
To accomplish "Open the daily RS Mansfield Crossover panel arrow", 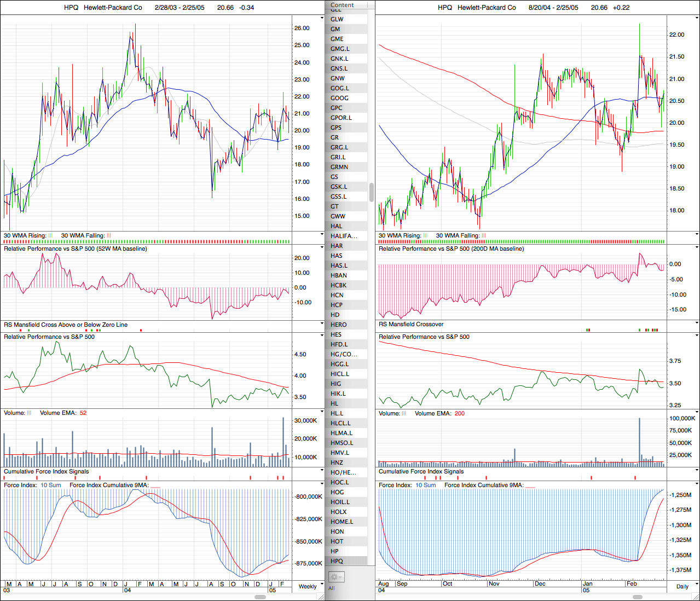I will pos(697,323).
